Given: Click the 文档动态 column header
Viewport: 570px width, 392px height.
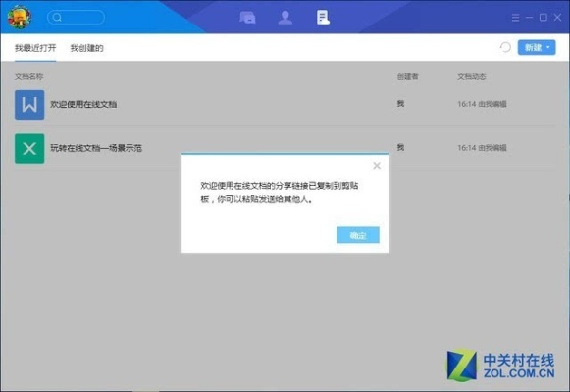Looking at the screenshot, I should [x=472, y=76].
